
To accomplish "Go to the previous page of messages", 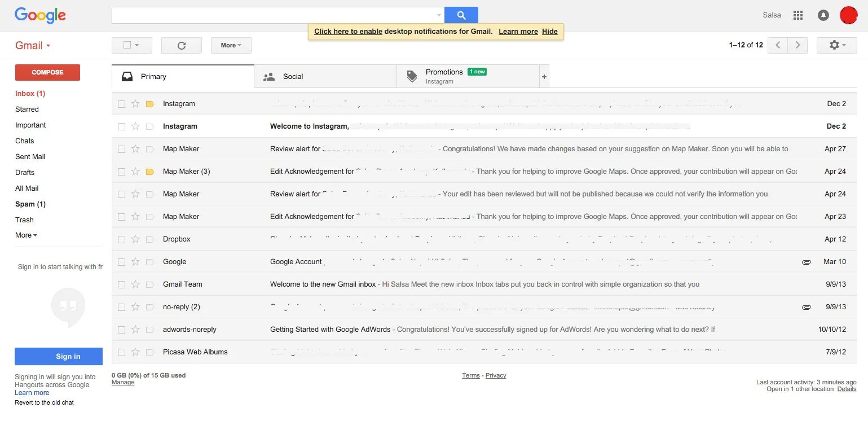I will coord(777,45).
